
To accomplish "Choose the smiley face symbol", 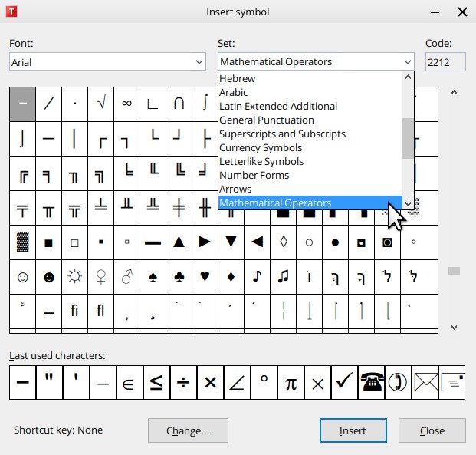I will (x=22, y=277).
